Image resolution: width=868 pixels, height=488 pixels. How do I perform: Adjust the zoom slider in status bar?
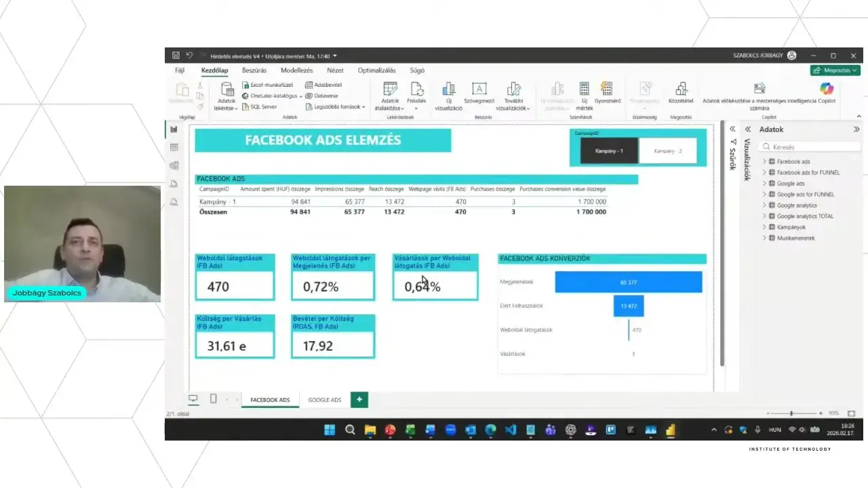point(791,413)
